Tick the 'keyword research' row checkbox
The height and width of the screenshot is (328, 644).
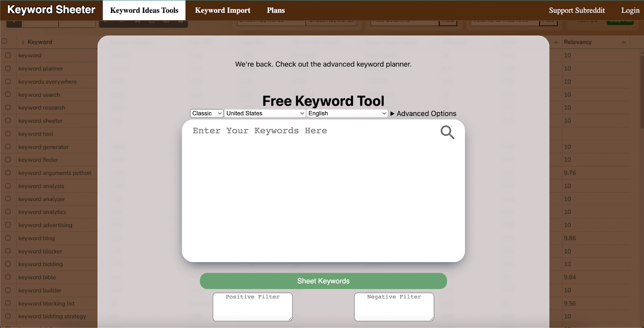click(x=8, y=107)
